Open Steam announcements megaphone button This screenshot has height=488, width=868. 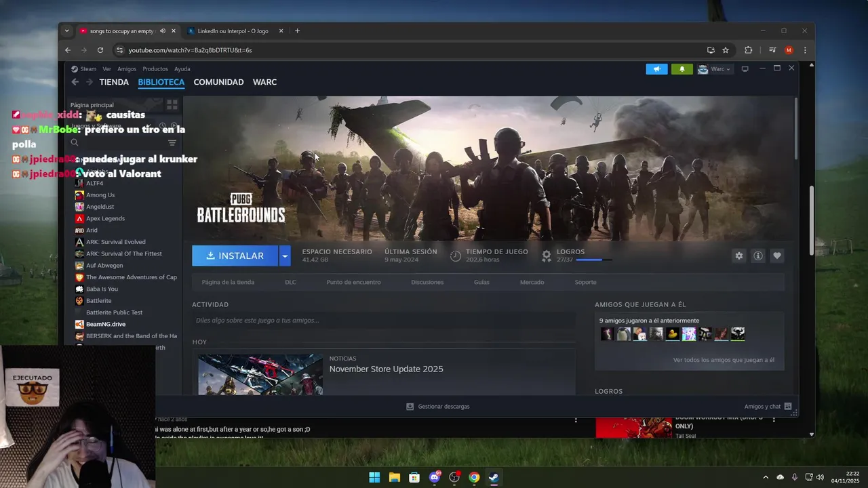tap(656, 69)
